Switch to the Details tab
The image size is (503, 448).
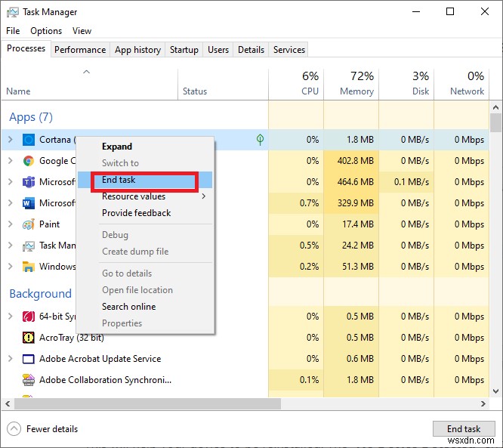pos(251,50)
